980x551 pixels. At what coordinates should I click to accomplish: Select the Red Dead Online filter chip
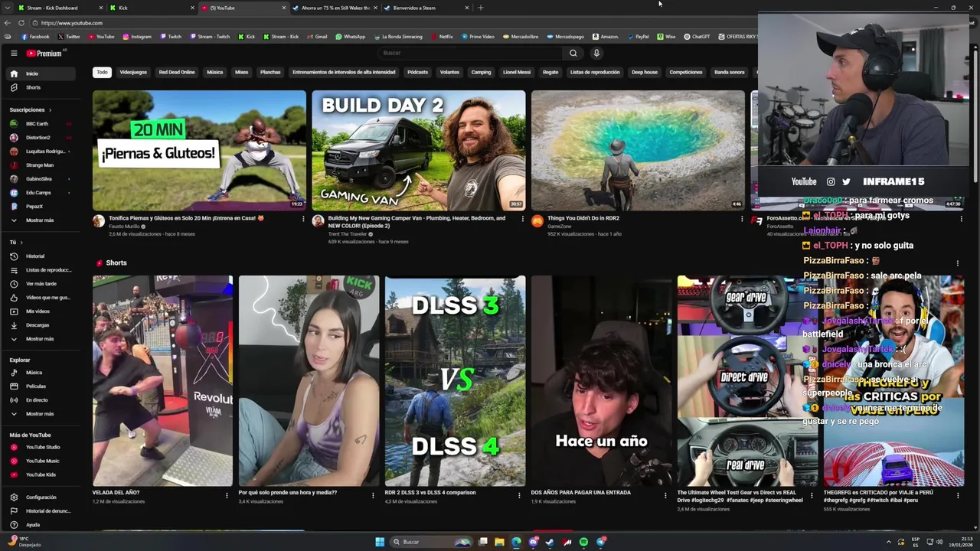[177, 72]
